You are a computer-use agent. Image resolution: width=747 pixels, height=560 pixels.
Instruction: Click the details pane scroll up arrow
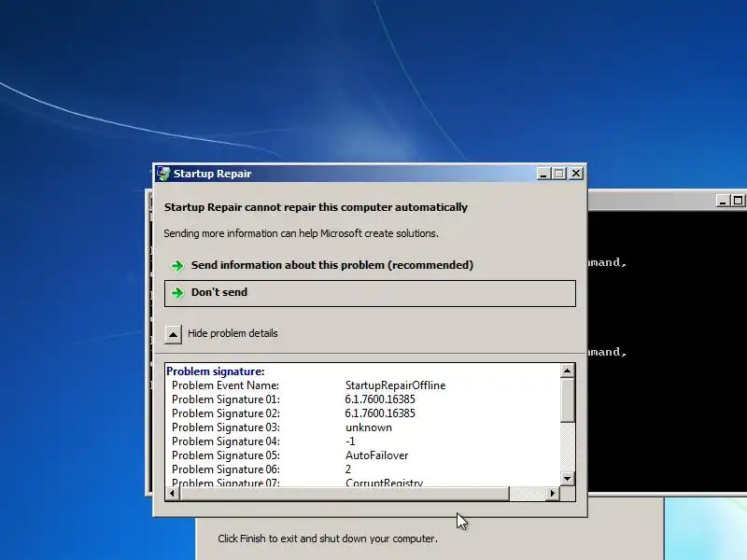pyautogui.click(x=567, y=371)
